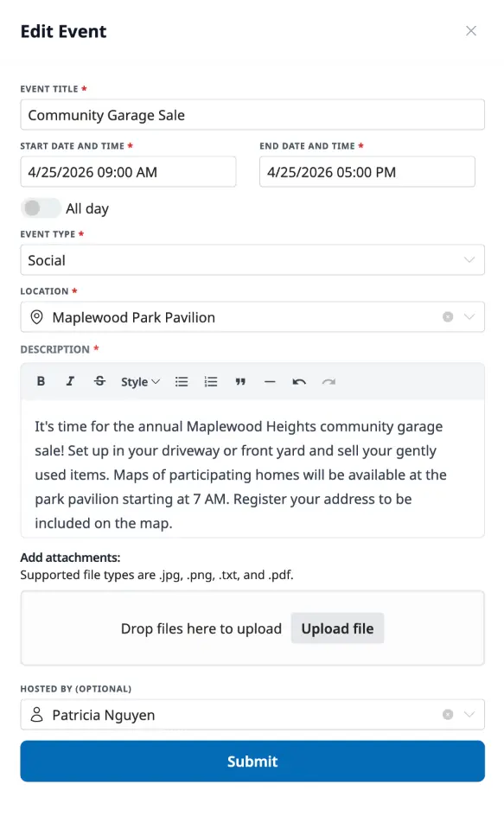
Task: Open the Hosted By selection list
Action: (x=470, y=715)
